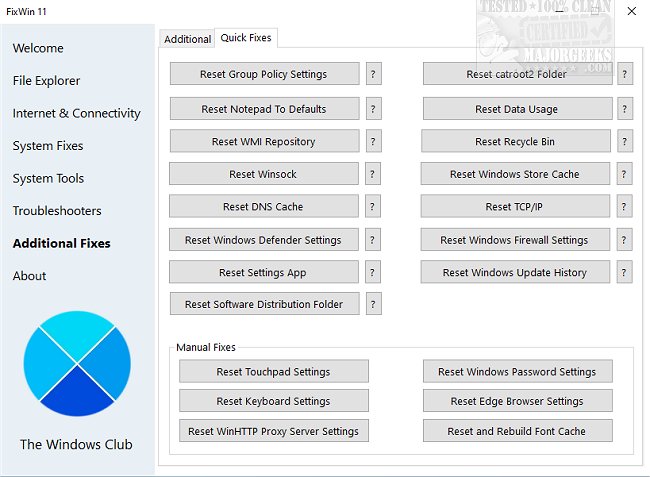
Task: Open help for Reset Software Distribution Folder
Action: coord(373,304)
